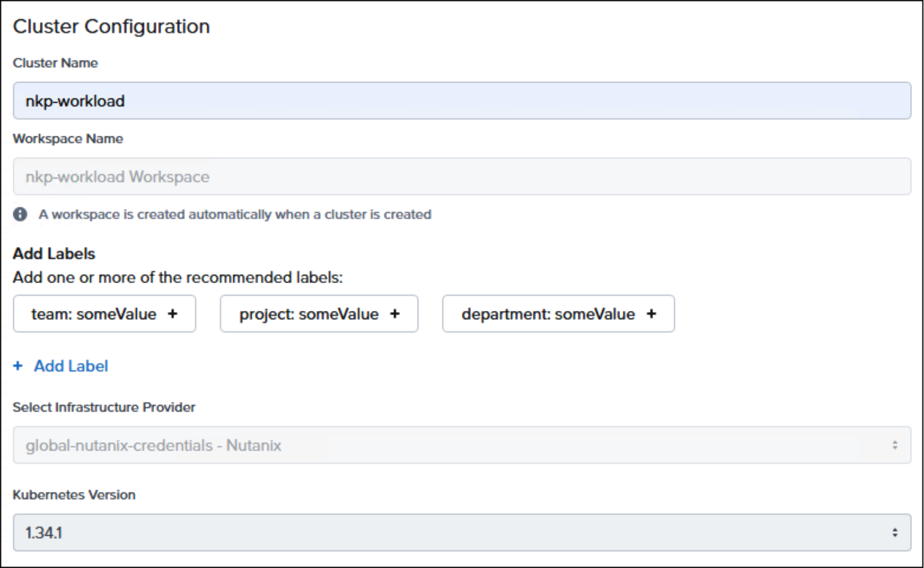Screen dimensions: 924x568
Task: Click the plus icon on team: someValue
Action: click(173, 314)
